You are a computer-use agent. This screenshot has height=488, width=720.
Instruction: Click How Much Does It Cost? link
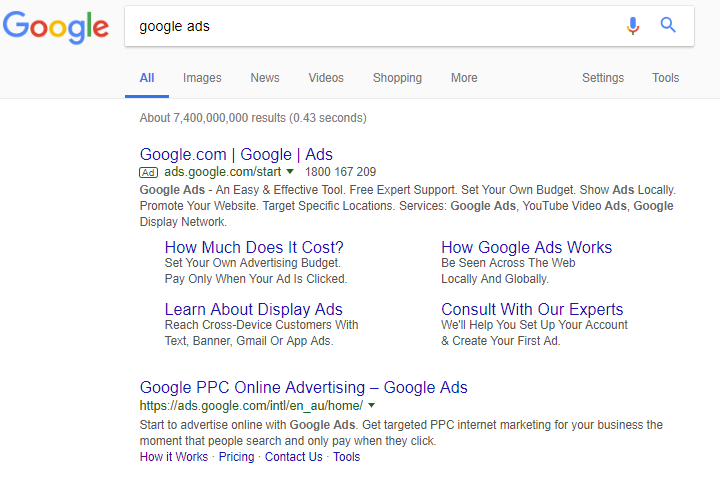click(x=254, y=247)
